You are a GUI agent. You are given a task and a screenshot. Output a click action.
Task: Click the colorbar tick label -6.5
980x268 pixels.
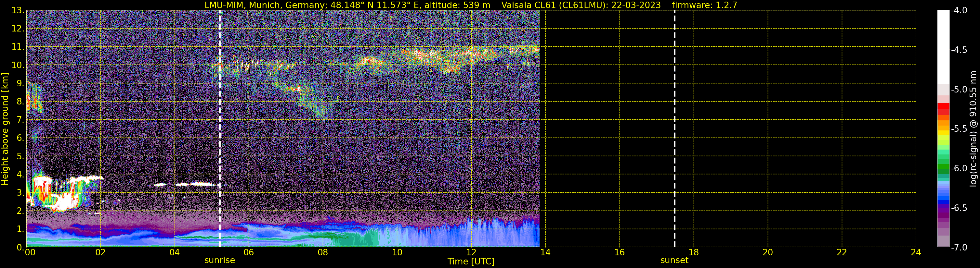coord(959,208)
